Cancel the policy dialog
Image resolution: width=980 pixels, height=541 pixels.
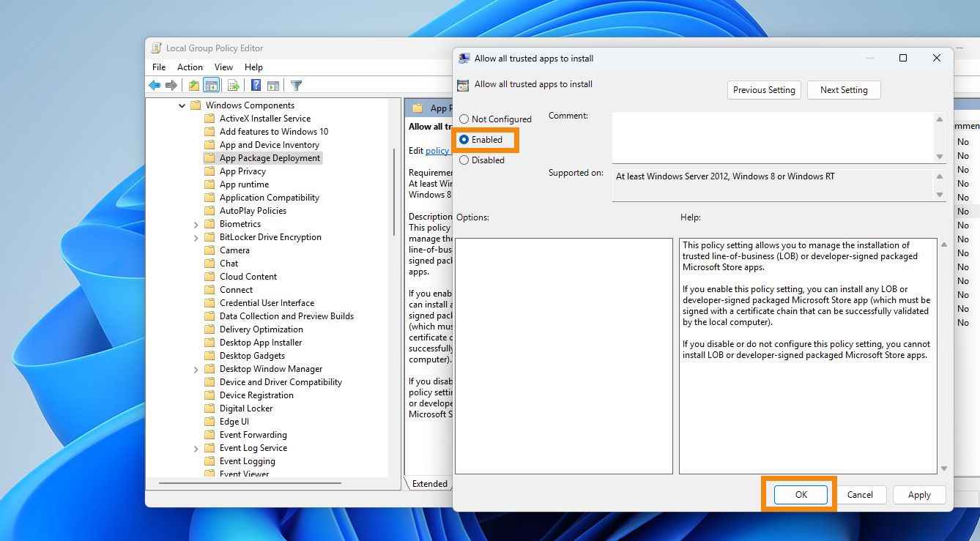pyautogui.click(x=860, y=495)
